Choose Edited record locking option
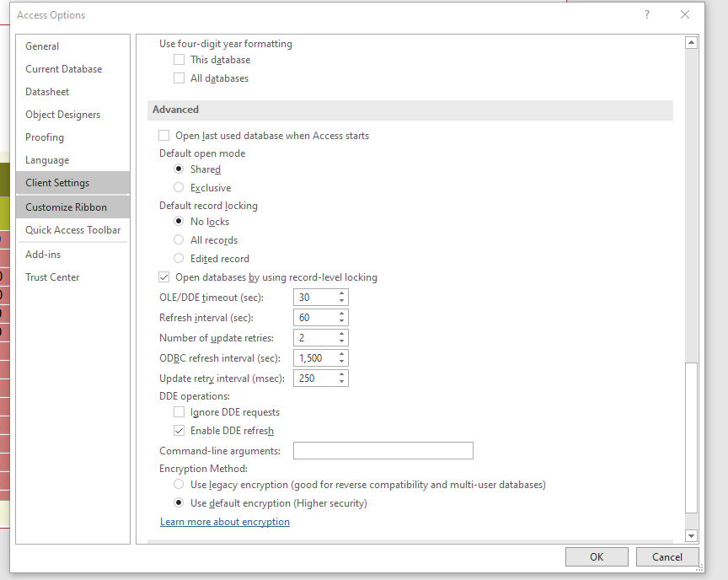This screenshot has width=728, height=580. [x=179, y=258]
